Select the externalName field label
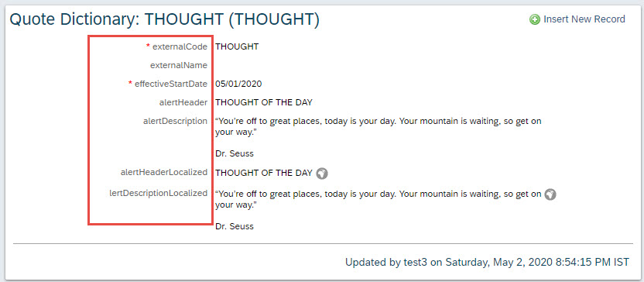644x282 pixels. [179, 65]
